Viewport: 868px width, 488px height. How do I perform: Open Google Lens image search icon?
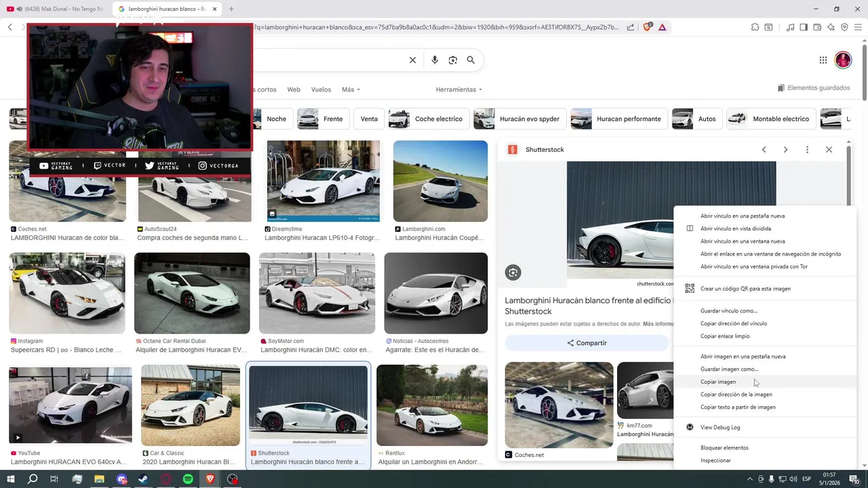[x=453, y=60]
